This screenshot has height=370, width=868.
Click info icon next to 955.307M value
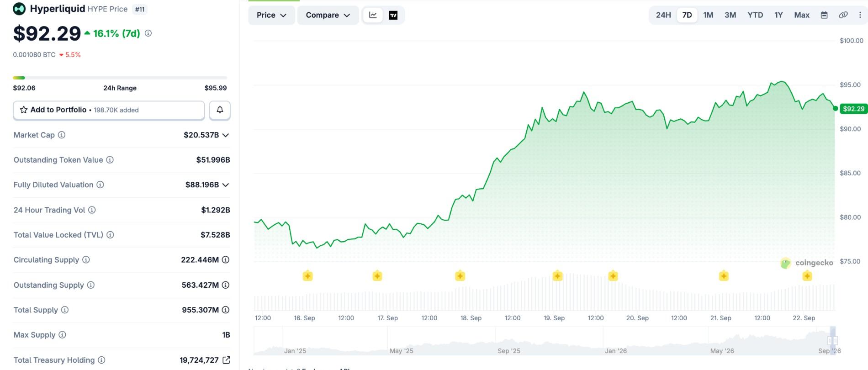[x=226, y=310]
